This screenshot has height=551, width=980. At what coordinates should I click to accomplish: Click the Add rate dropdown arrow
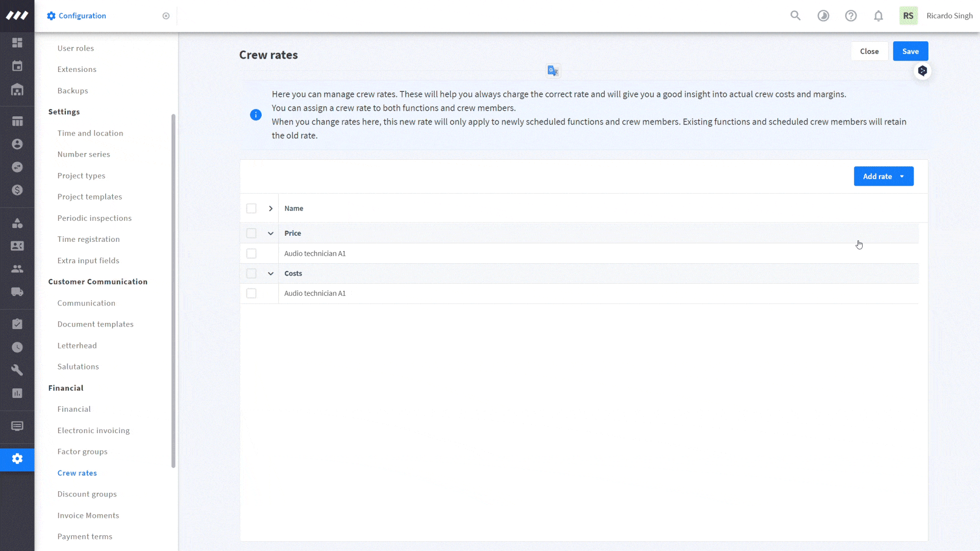[901, 176]
